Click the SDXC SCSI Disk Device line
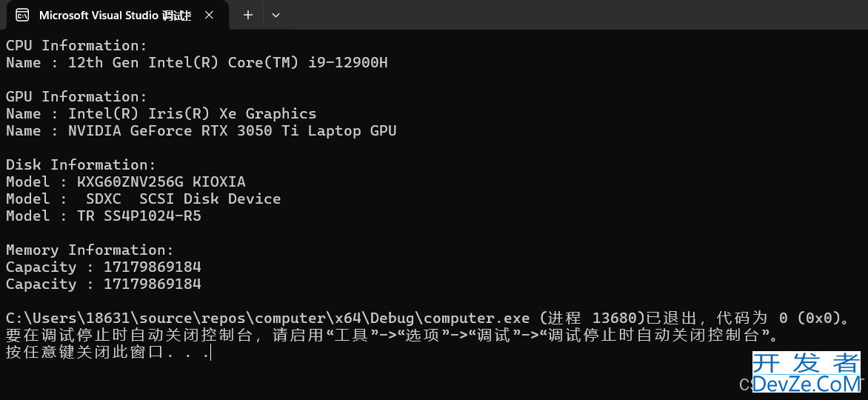The width and height of the screenshot is (868, 400). pos(144,199)
